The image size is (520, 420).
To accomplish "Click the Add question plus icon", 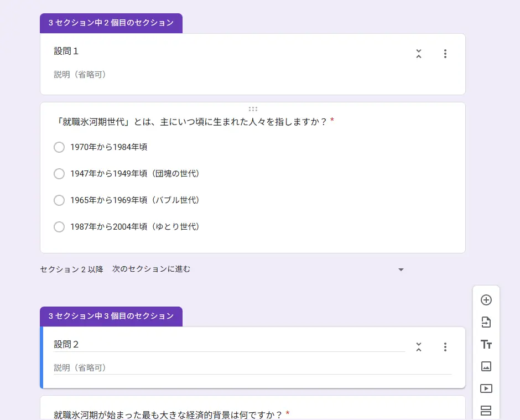I will (486, 300).
